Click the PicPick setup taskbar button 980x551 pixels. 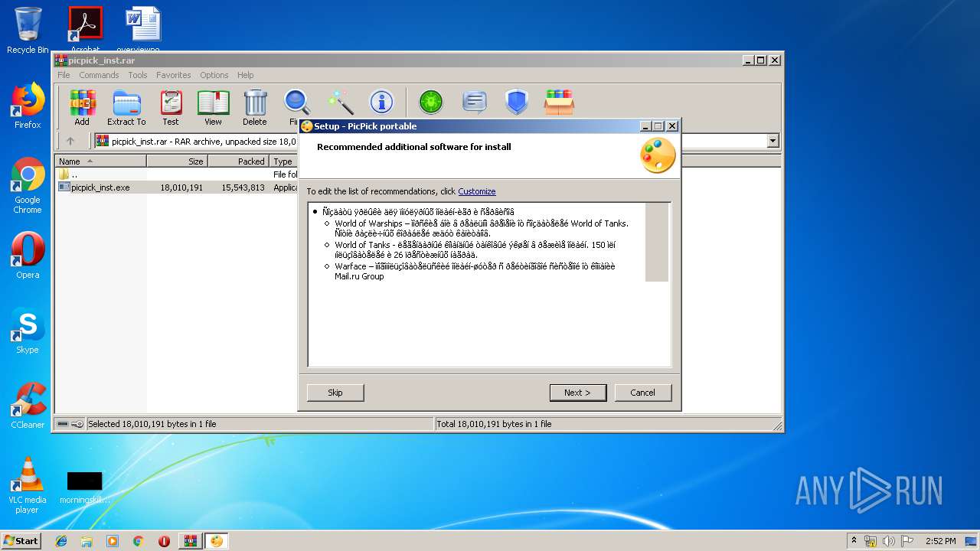coord(217,541)
